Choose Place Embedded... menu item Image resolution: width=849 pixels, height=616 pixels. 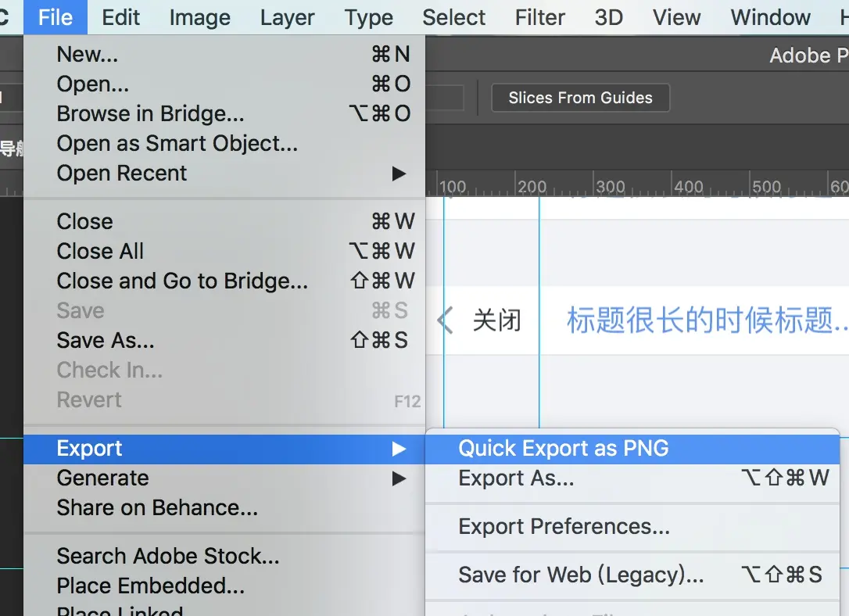click(x=150, y=586)
